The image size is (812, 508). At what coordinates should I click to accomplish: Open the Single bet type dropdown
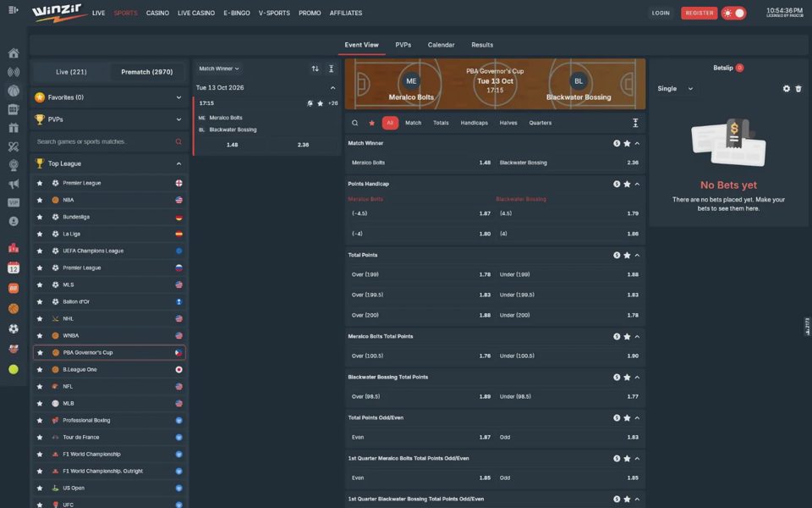click(675, 89)
